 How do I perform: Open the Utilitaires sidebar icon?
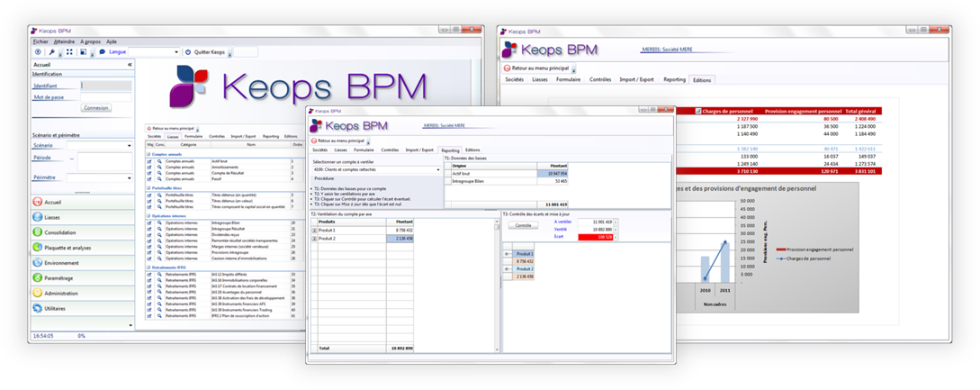[x=38, y=308]
